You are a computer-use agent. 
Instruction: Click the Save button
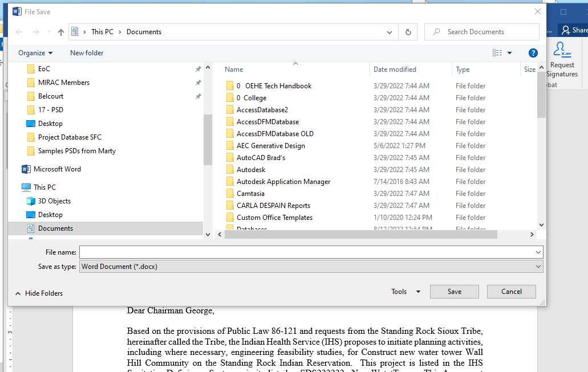coord(455,292)
